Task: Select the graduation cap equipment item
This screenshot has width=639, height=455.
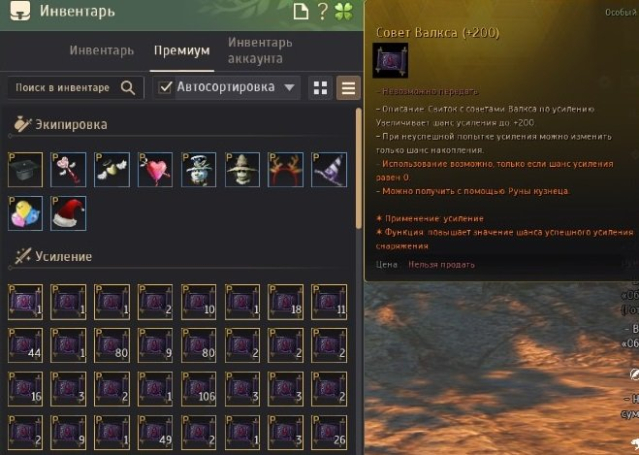Action: pyautogui.click(x=25, y=170)
